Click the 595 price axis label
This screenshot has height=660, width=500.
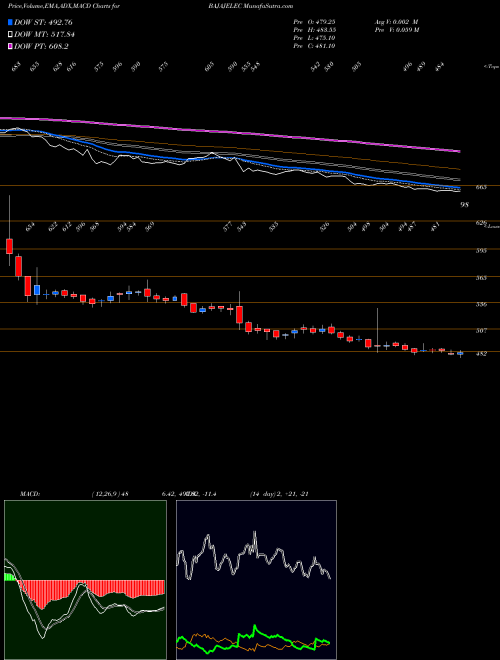point(481,250)
